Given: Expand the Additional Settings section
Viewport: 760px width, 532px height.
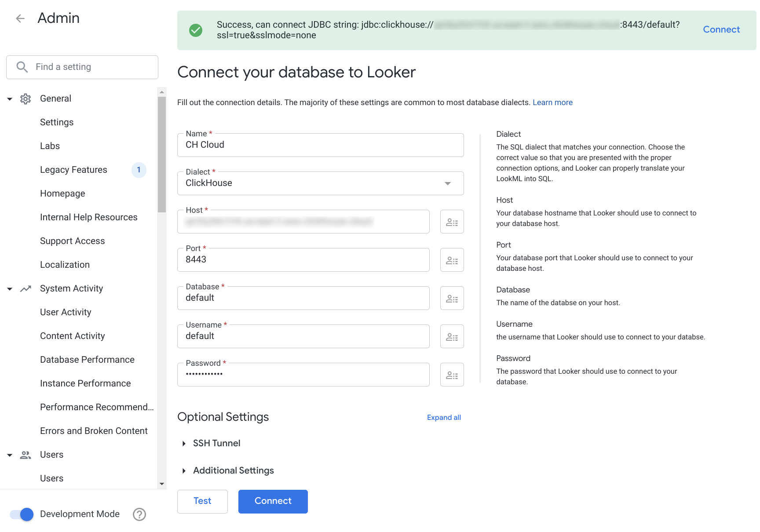Looking at the screenshot, I should coord(184,470).
